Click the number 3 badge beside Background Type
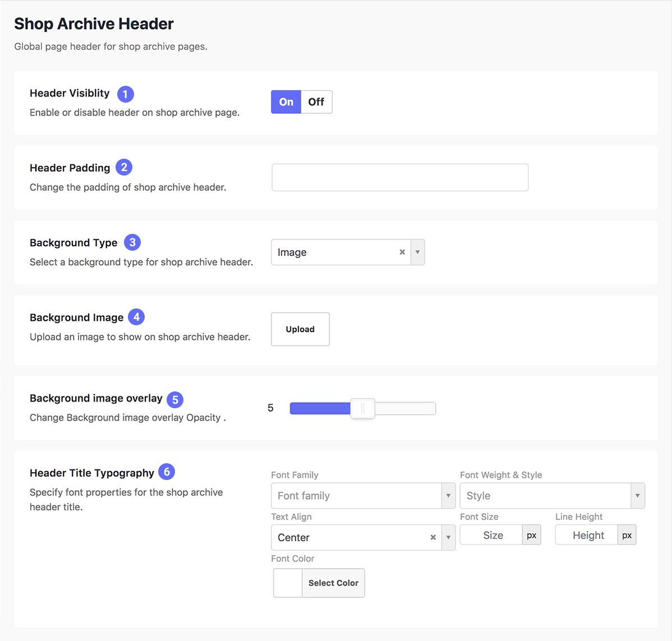This screenshot has height=641, width=672. coord(132,242)
